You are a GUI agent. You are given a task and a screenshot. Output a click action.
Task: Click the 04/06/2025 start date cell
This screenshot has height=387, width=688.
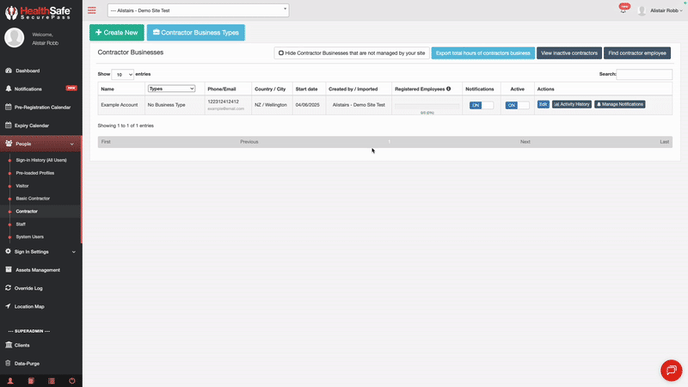point(308,105)
